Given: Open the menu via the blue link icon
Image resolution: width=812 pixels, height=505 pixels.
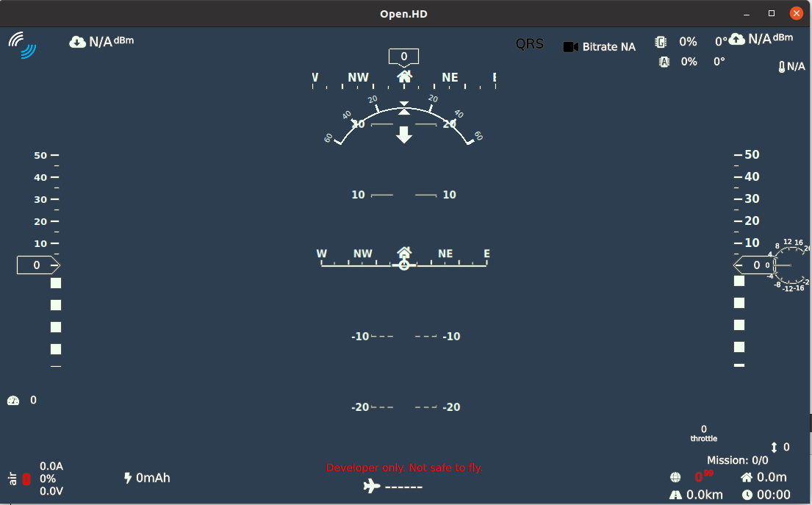Looking at the screenshot, I should [22, 45].
